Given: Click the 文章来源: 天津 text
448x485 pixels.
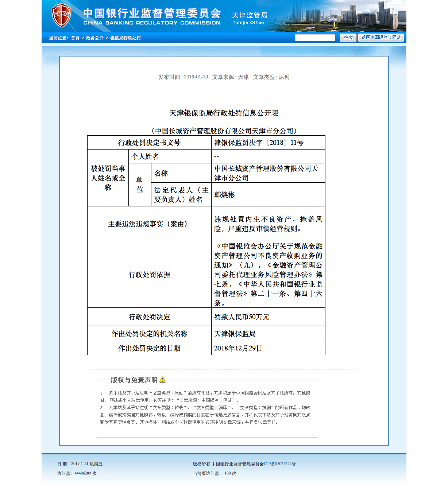Looking at the screenshot, I should click(231, 77).
